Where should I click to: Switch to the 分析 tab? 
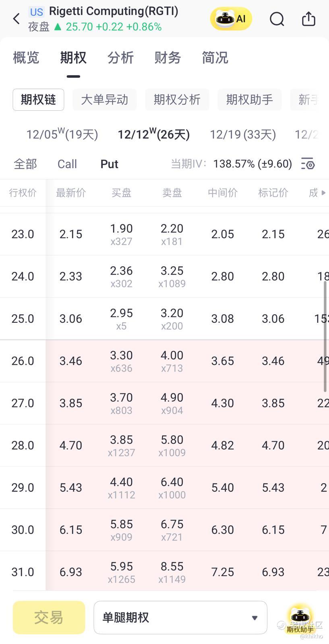click(120, 58)
